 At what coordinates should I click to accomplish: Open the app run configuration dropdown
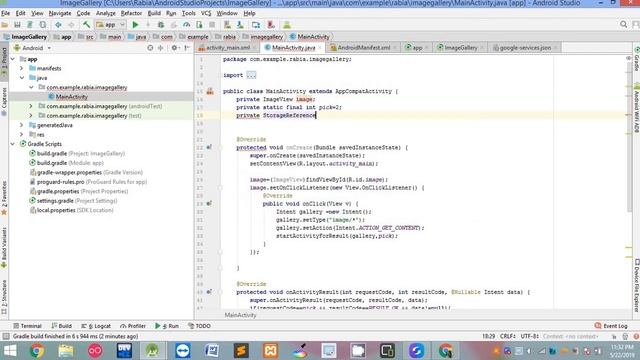(110, 25)
